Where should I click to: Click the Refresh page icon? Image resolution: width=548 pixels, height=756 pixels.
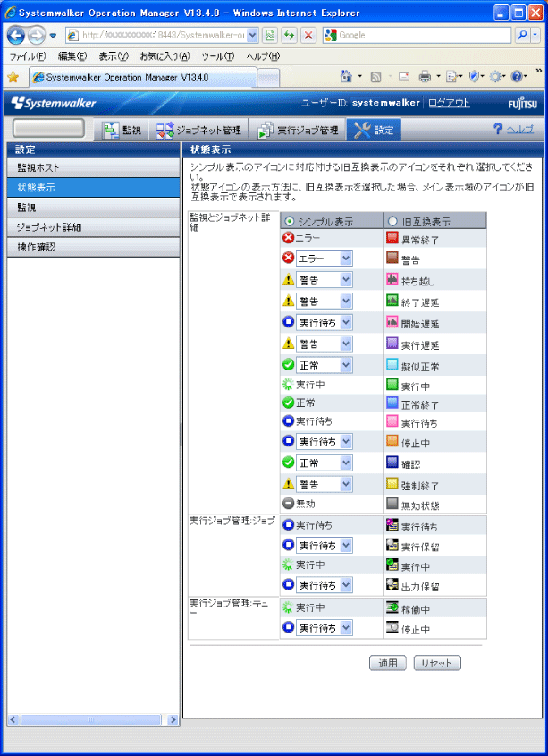click(289, 35)
